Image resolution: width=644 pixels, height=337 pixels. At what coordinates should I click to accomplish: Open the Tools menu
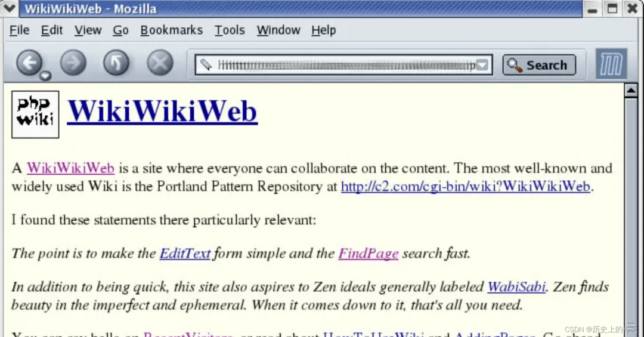pyautogui.click(x=230, y=30)
